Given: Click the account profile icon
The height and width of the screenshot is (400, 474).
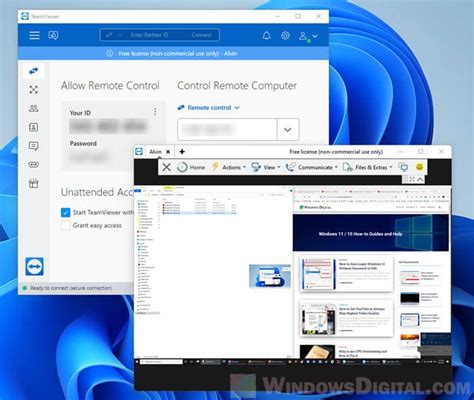Looking at the screenshot, I should pyautogui.click(x=303, y=36).
